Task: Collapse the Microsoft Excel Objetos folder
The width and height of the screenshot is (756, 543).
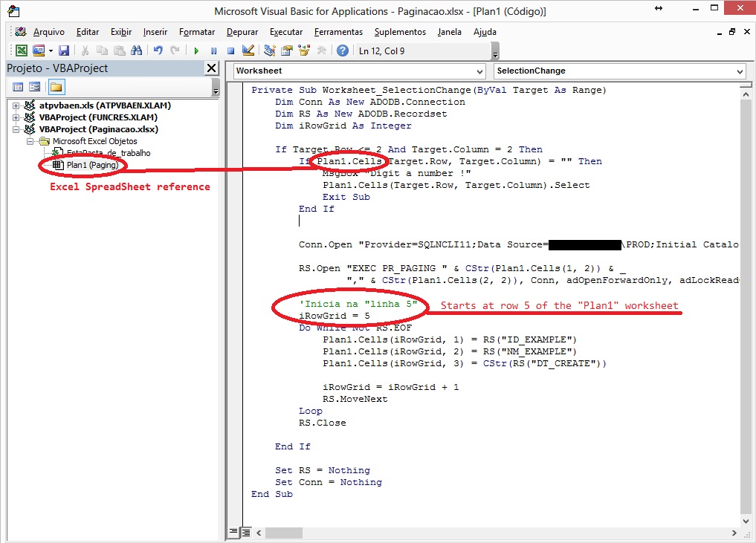Action: 30,142
